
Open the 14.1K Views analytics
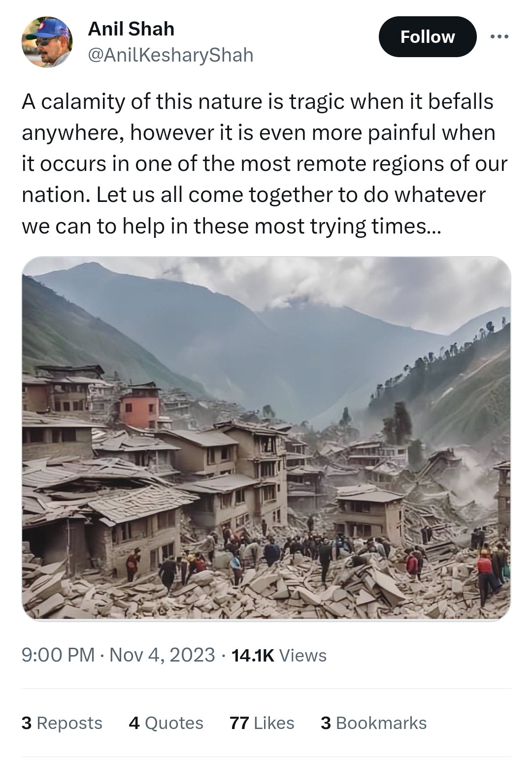279,655
